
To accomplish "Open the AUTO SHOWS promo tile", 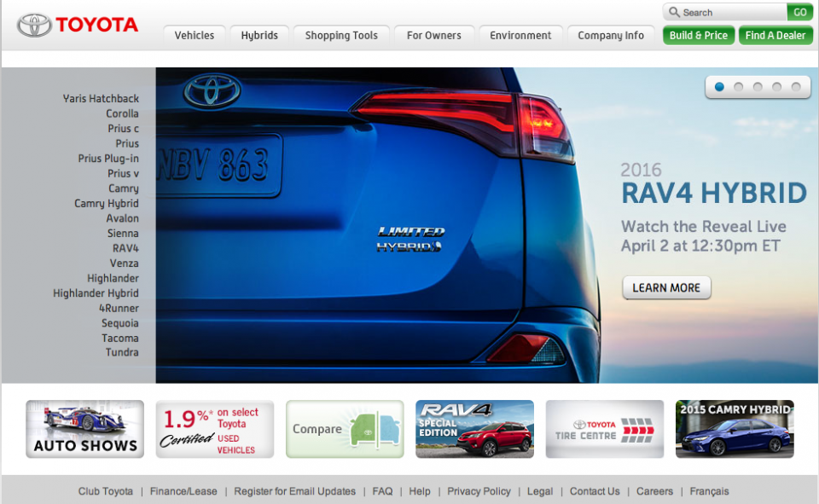I will (84, 429).
